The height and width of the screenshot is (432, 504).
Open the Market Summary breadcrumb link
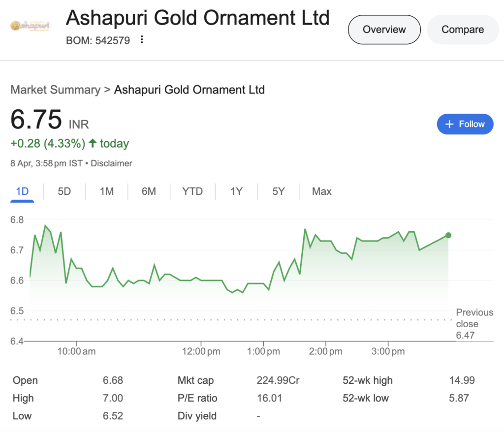[56, 90]
